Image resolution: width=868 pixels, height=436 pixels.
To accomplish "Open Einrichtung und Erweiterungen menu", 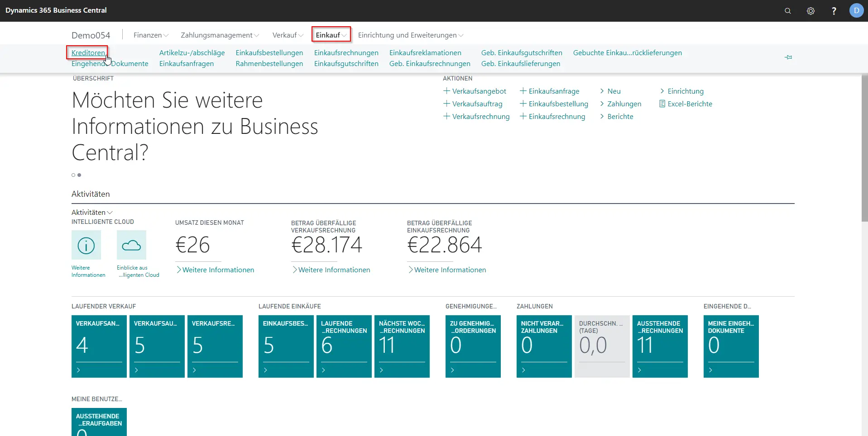I will 410,35.
